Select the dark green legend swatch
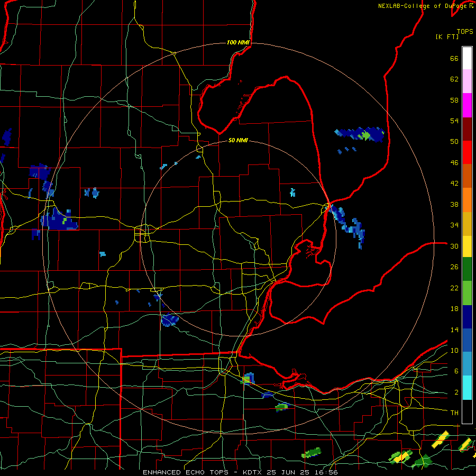The height and width of the screenshot is (476, 476). click(467, 269)
